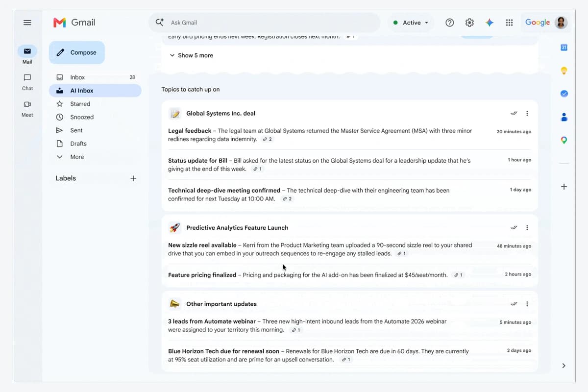Image resolution: width=588 pixels, height=392 pixels.
Task: Click source link chip on Technical deep-dive
Action: [x=287, y=199]
